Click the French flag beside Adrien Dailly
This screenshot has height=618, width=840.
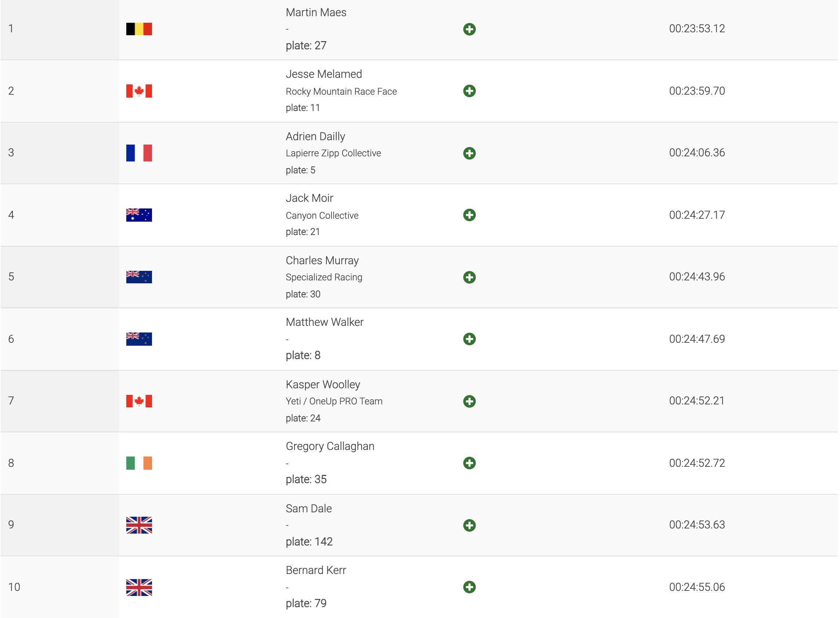pos(139,153)
